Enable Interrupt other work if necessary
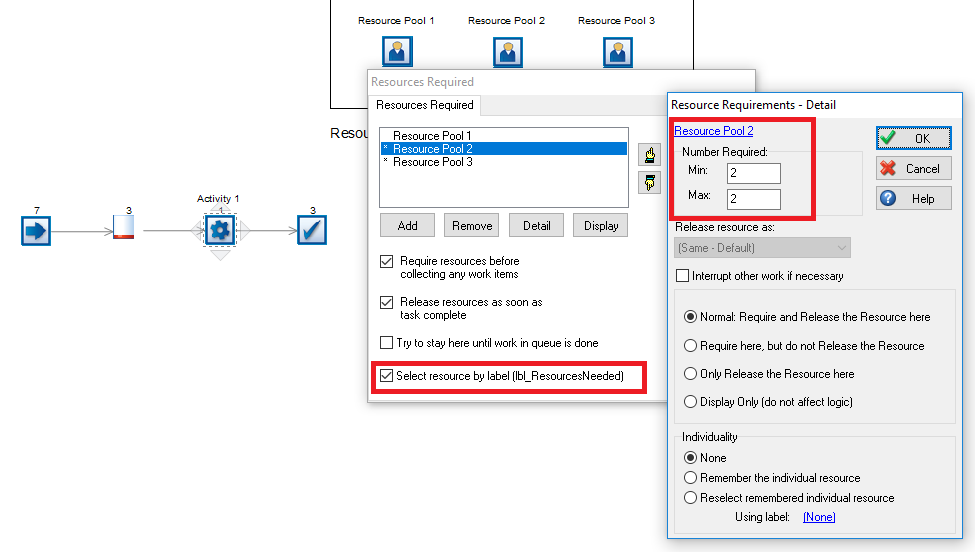The image size is (975, 552). (683, 275)
